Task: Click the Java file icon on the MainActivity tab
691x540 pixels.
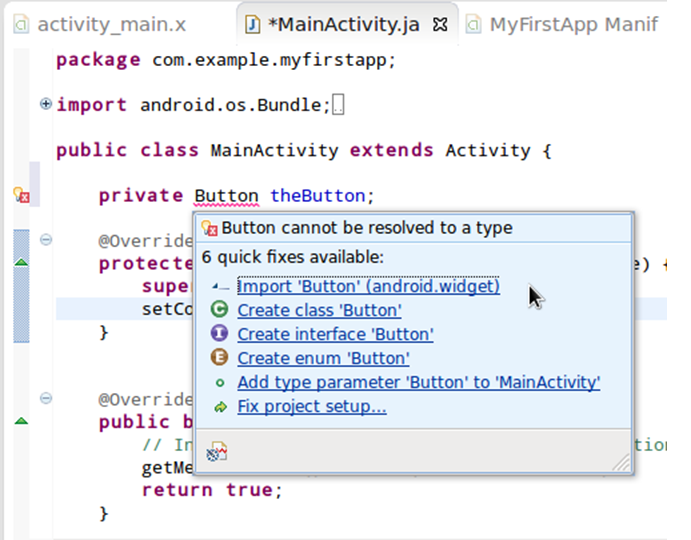Action: (254, 24)
